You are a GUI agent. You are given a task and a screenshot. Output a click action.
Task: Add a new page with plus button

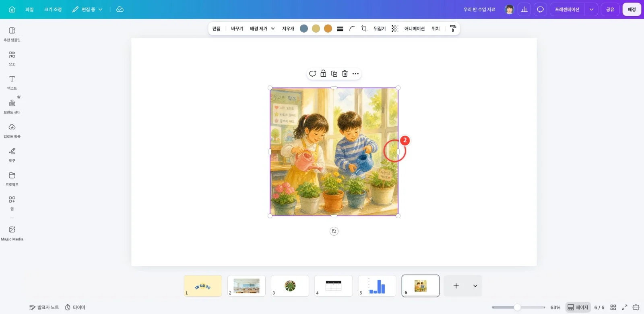(456, 286)
